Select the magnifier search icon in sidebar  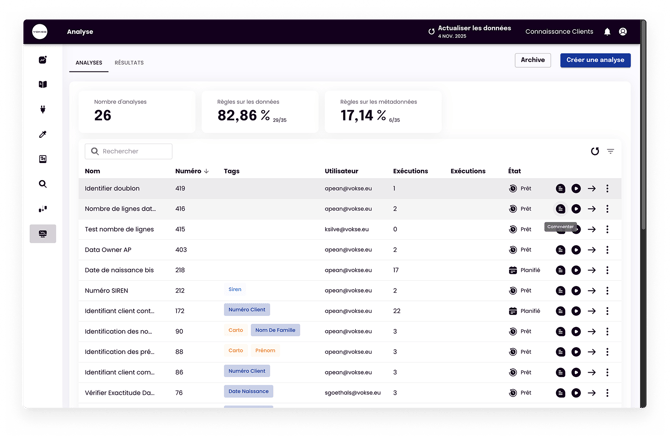[x=43, y=184]
